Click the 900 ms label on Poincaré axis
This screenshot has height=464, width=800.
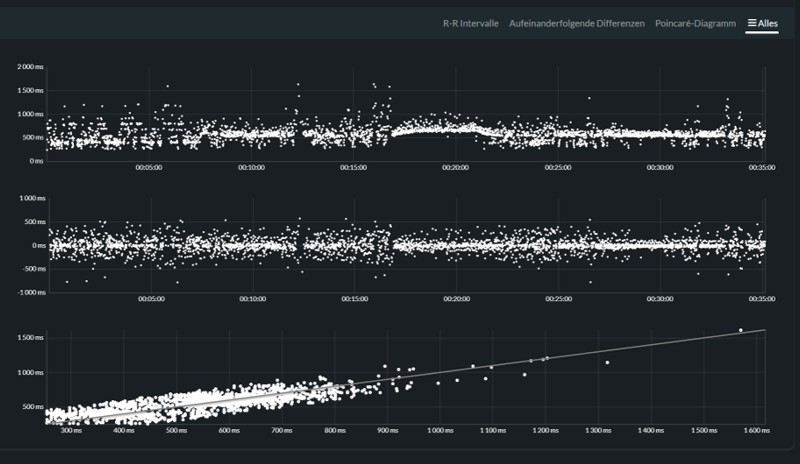coord(388,430)
